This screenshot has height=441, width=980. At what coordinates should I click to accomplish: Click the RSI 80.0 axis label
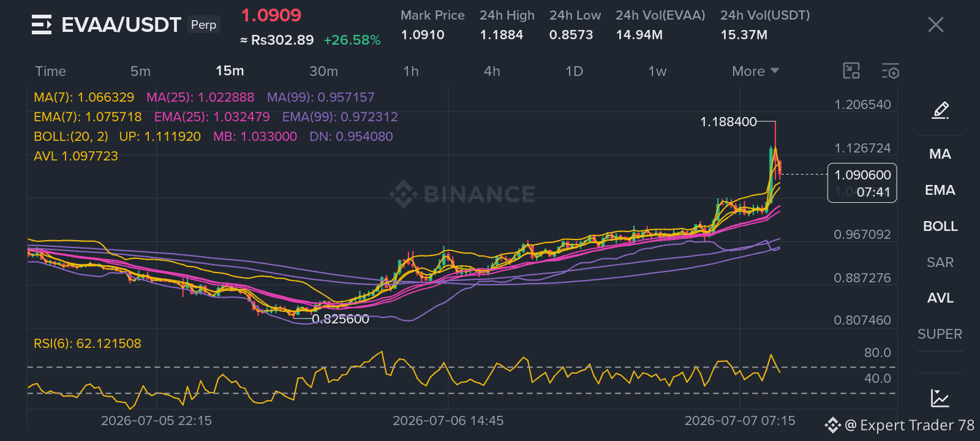tap(877, 353)
